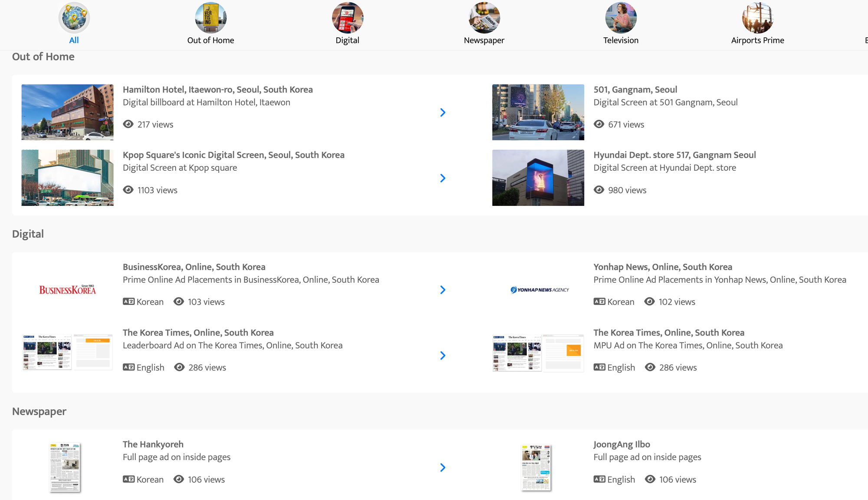Click 'Digital billboard at Hamilton Hotel, Itaewon' text

point(207,103)
